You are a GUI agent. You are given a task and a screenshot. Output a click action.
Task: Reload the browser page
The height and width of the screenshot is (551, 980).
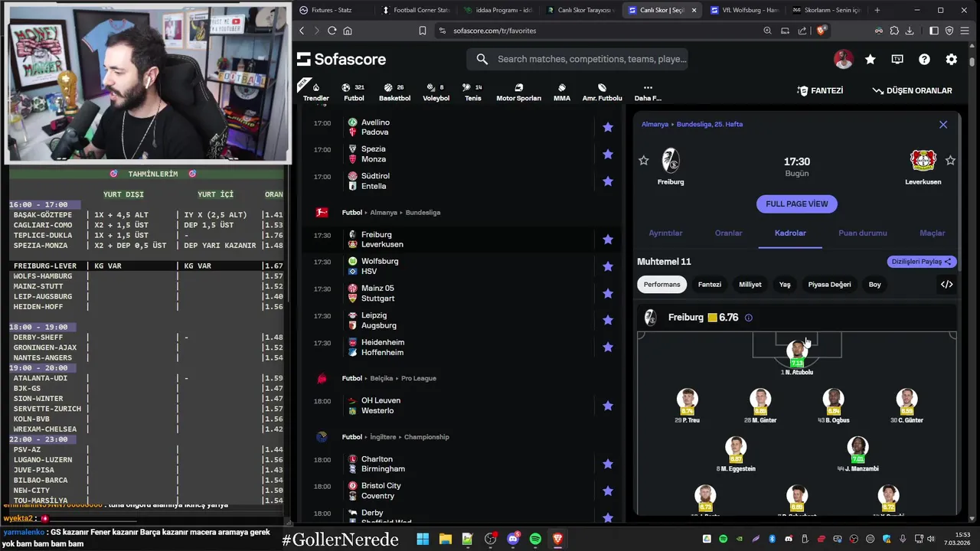(332, 31)
